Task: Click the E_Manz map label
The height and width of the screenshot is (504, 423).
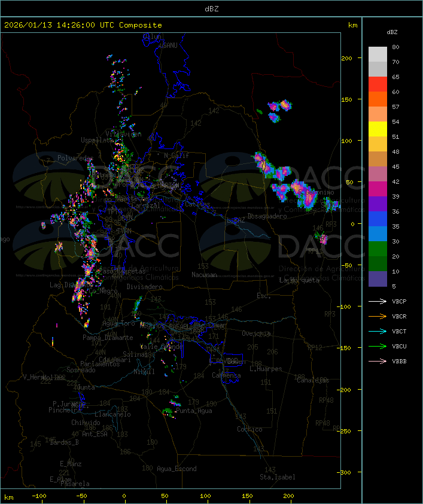Action: [71, 464]
